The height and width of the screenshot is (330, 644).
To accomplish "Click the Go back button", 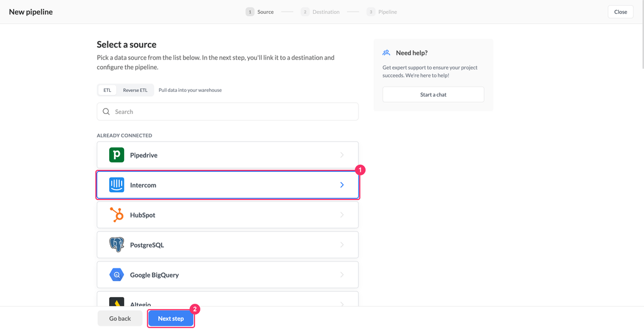I will click(x=120, y=319).
